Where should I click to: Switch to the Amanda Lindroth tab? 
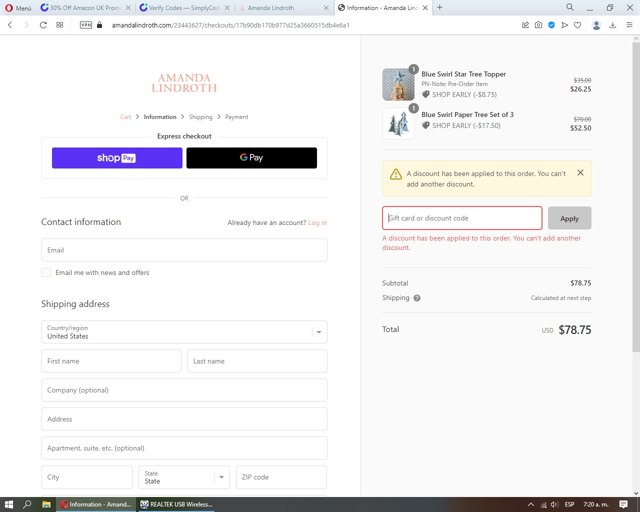coord(283,8)
